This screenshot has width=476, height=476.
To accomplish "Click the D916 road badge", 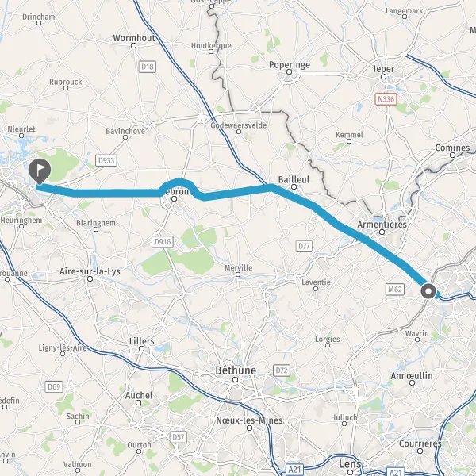I will coord(163,242).
